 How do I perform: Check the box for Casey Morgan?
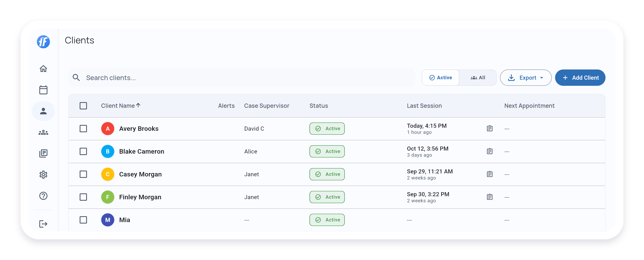(x=83, y=174)
